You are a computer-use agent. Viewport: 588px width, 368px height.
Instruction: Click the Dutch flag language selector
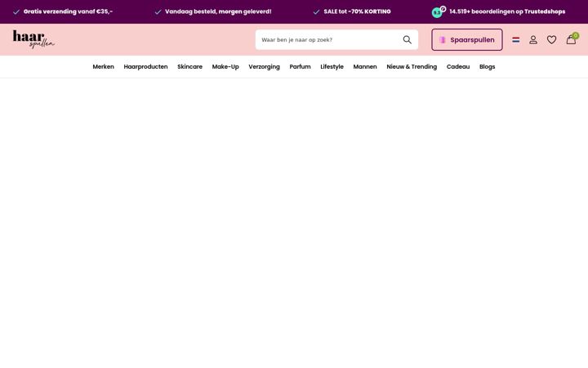(x=516, y=40)
